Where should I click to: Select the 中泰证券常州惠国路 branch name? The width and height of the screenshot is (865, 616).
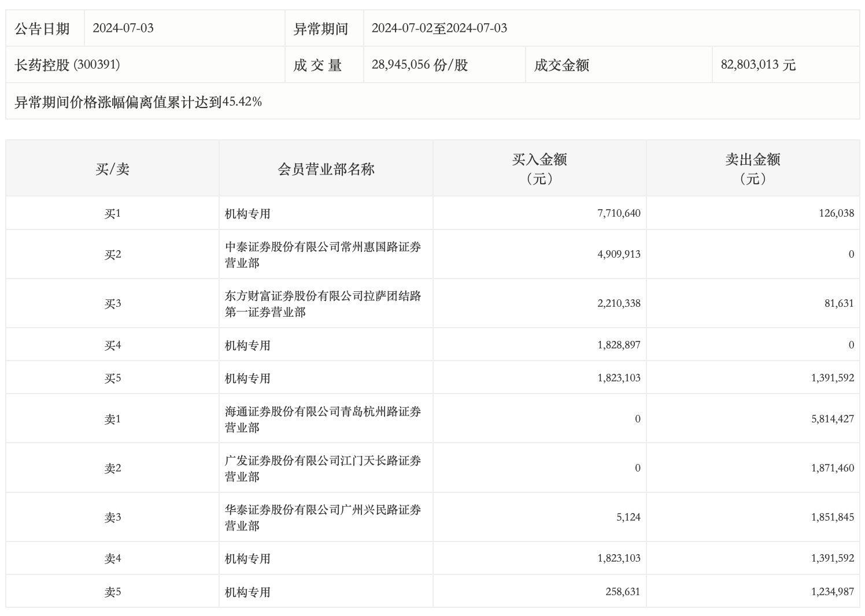(x=323, y=255)
